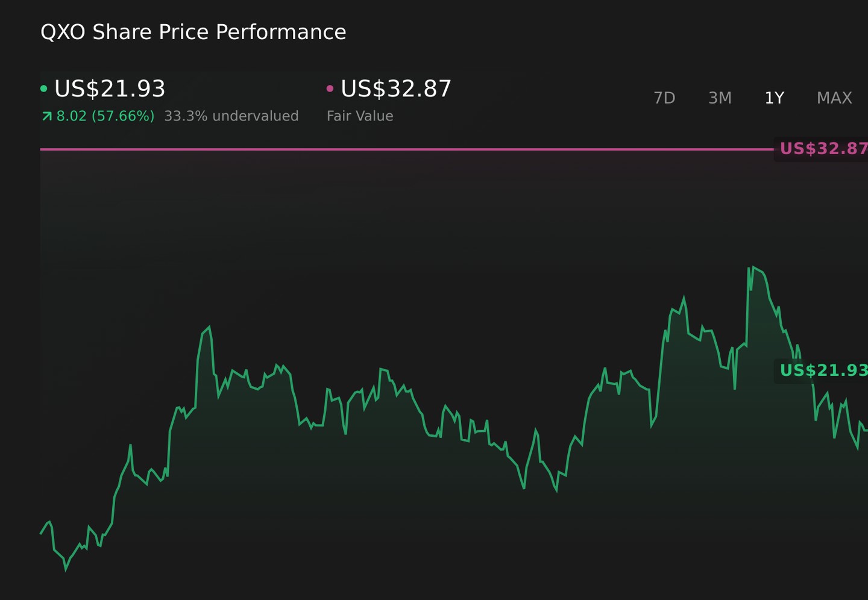Click the pink Fair Value dot
Screen dimensions: 868x600
coord(330,89)
